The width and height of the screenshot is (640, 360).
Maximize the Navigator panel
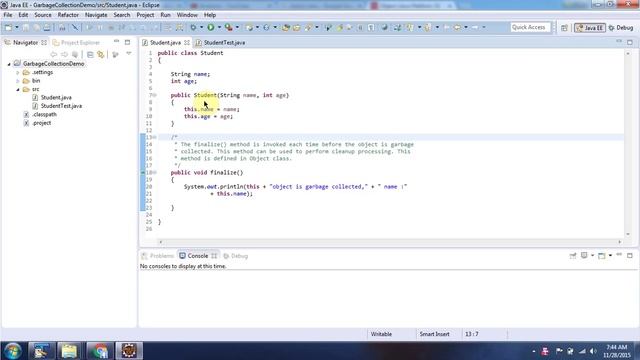(x=127, y=42)
